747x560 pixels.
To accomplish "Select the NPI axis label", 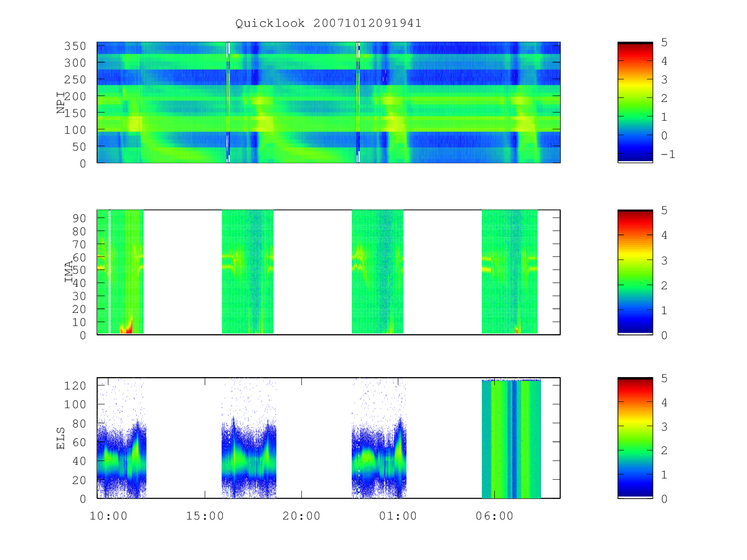I will point(61,103).
